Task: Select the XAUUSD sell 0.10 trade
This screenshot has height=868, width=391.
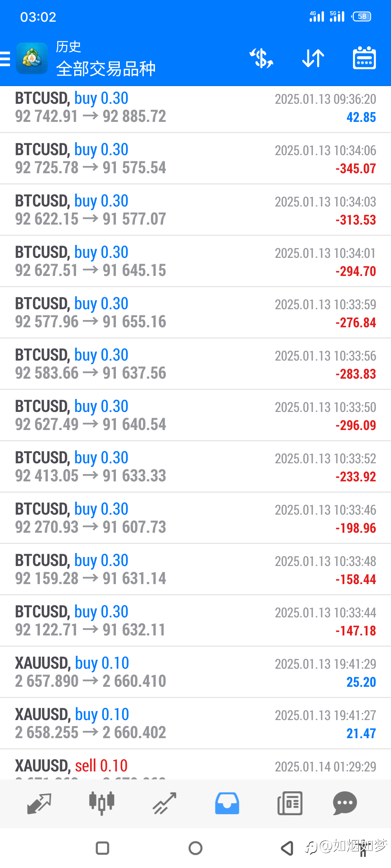Action: click(x=195, y=764)
